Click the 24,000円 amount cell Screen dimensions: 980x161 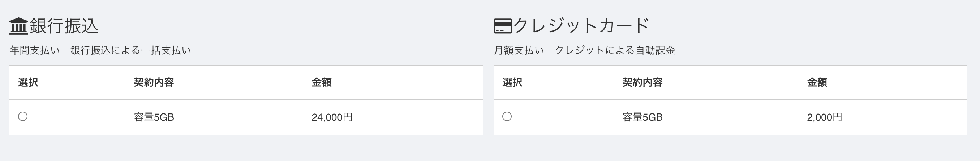point(332,117)
